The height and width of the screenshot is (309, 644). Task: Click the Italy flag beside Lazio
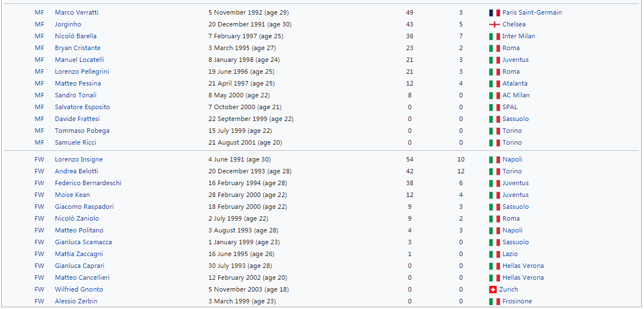(x=494, y=254)
